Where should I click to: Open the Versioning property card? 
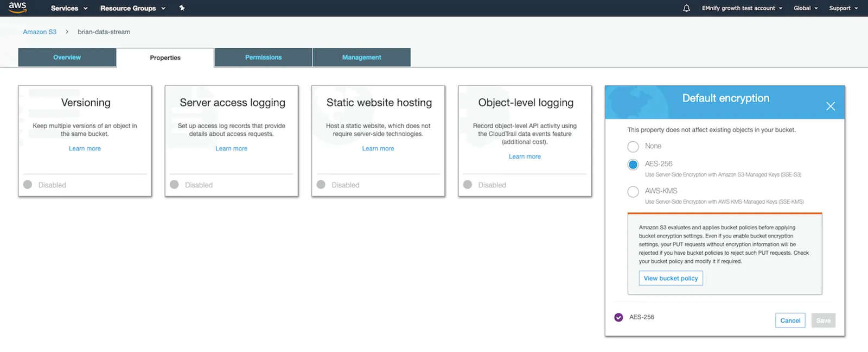coord(85,141)
